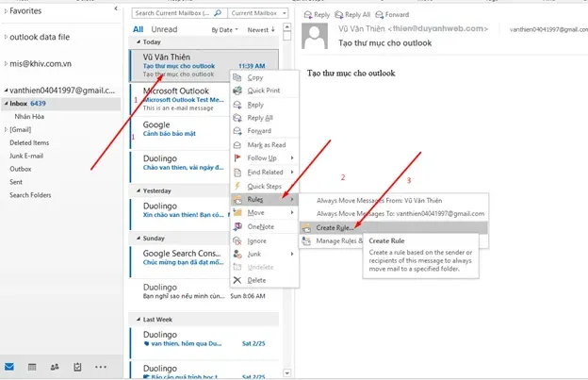Expand the [Gmail] folder
The height and width of the screenshot is (380, 588).
[6, 130]
